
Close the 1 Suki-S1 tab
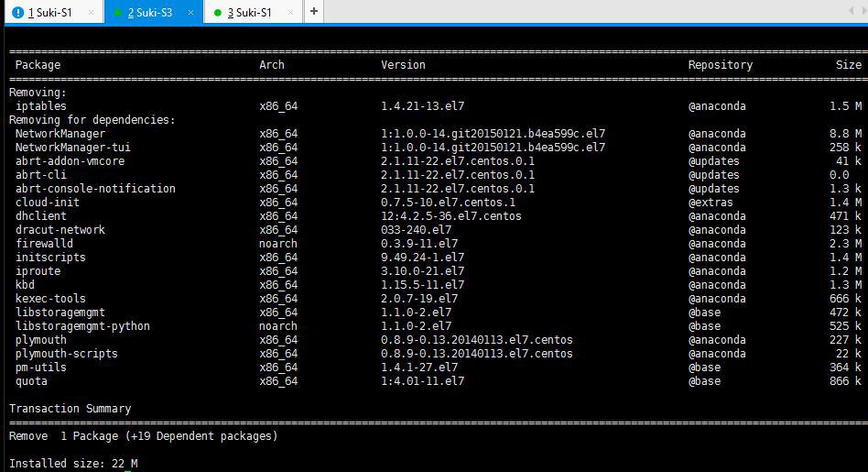[x=91, y=12]
